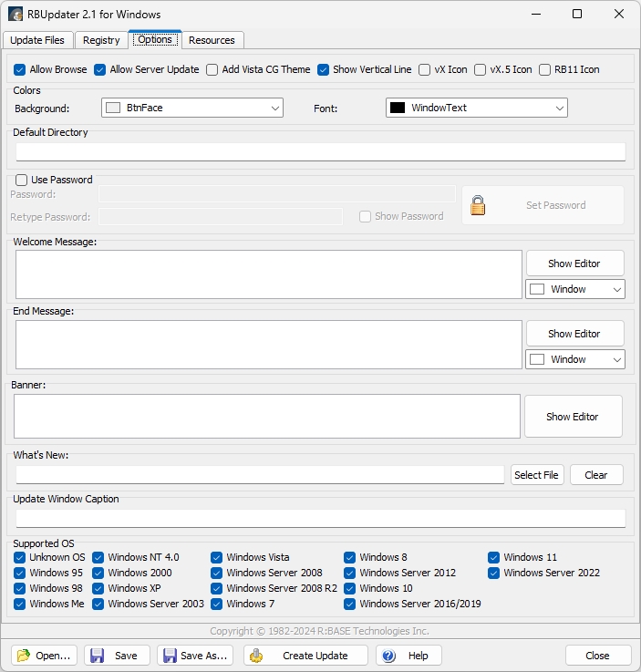The width and height of the screenshot is (641, 672).
Task: Click Welcome Message Window color swatch
Action: tap(537, 289)
